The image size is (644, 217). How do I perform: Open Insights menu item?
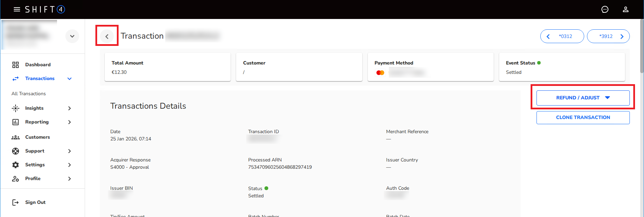click(34, 108)
